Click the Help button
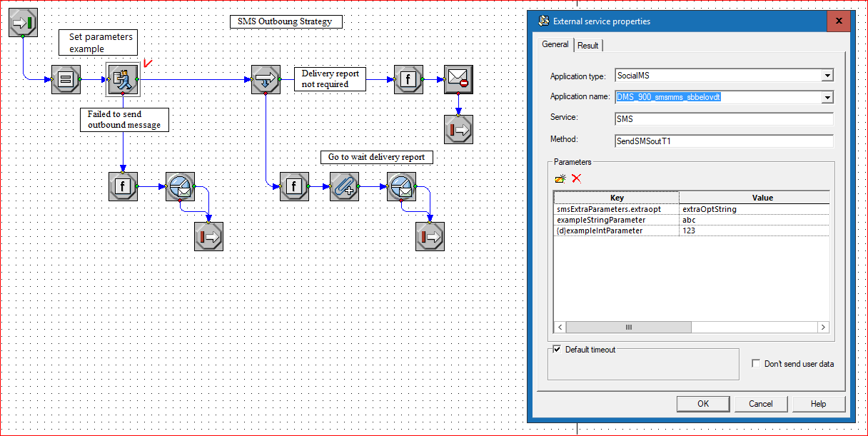The height and width of the screenshot is (436, 868). point(819,404)
